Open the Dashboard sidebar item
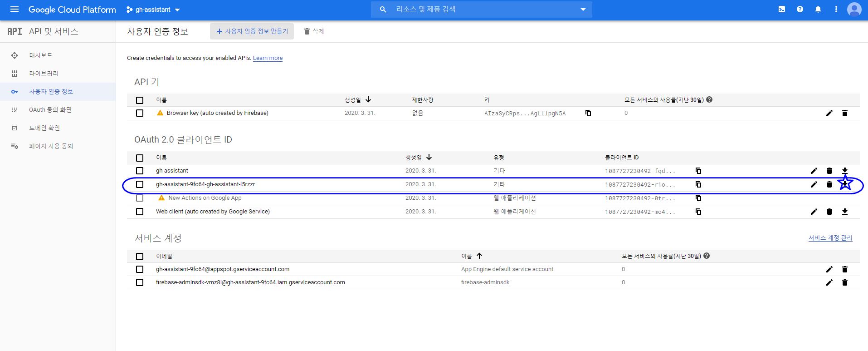The image size is (868, 351). pos(58,55)
